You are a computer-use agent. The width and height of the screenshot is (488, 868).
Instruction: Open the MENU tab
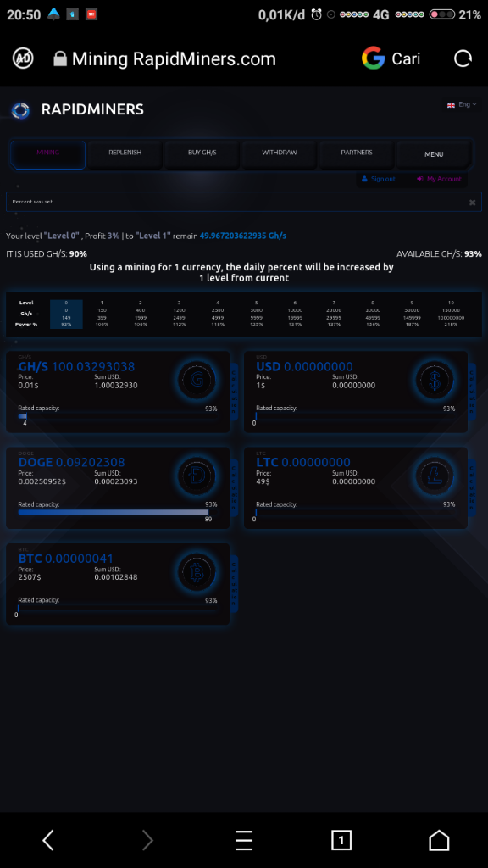434,154
